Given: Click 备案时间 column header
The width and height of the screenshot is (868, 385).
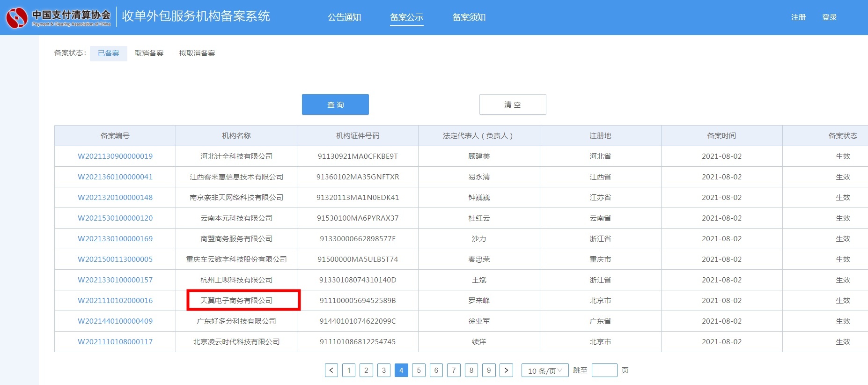Looking at the screenshot, I should click(x=722, y=136).
